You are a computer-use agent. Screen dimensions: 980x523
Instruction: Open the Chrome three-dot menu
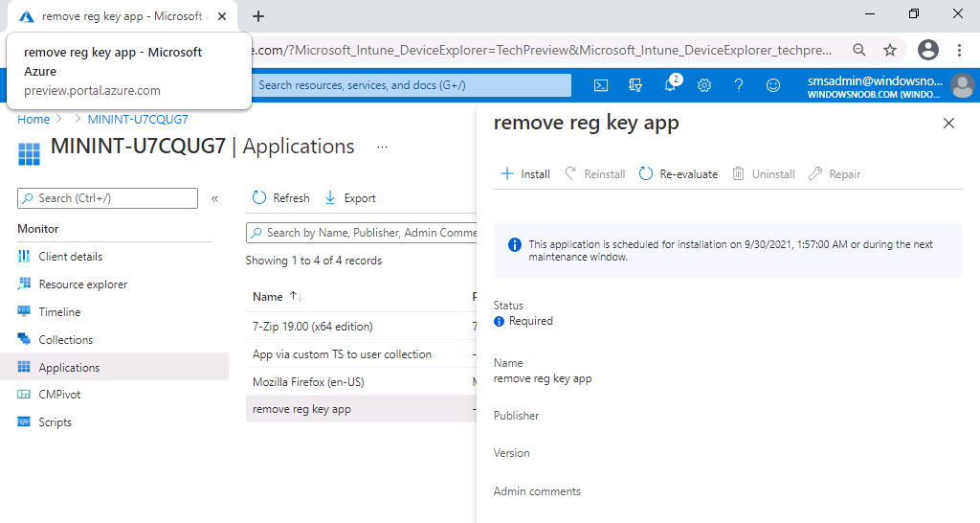pos(959,50)
